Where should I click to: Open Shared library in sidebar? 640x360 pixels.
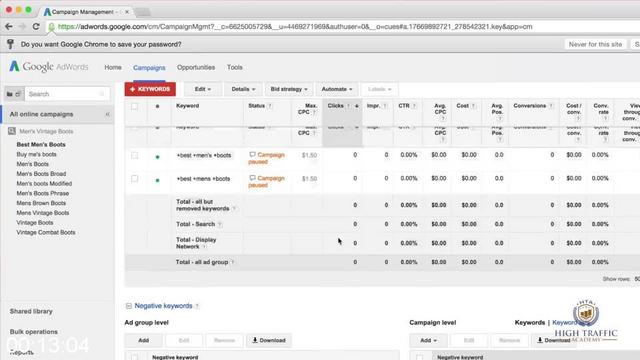tap(31, 311)
